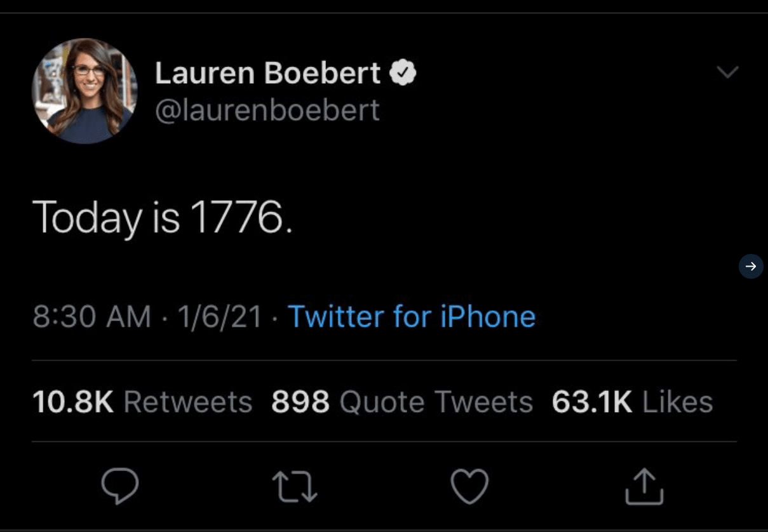768x532 pixels.
Task: Click the display name Lauren Boebert
Action: click(x=267, y=74)
